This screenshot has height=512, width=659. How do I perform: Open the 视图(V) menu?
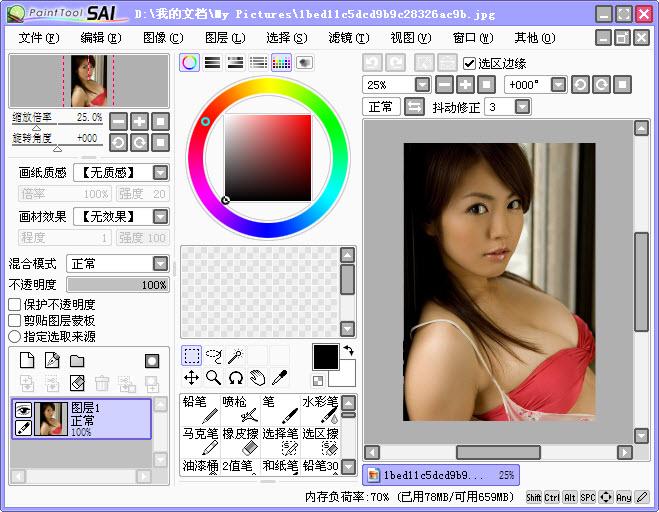[411, 38]
